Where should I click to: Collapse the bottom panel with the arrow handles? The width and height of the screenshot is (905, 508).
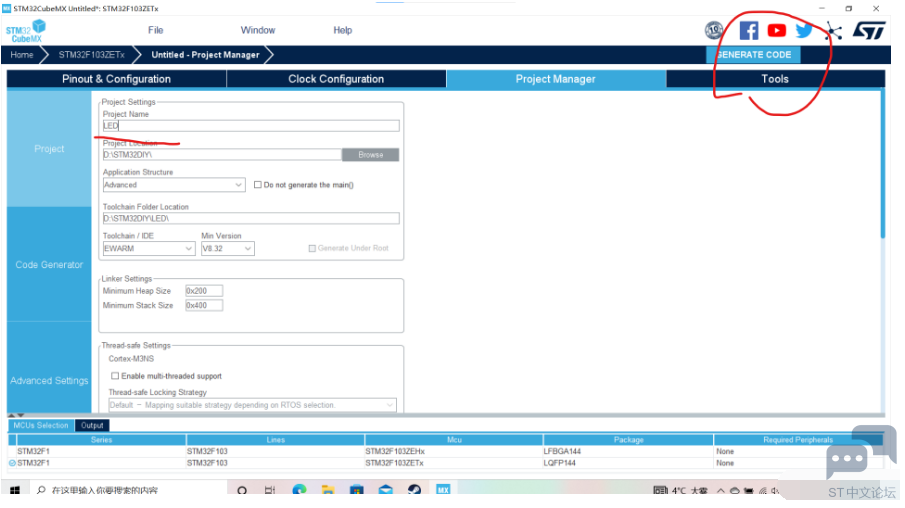pos(16,415)
